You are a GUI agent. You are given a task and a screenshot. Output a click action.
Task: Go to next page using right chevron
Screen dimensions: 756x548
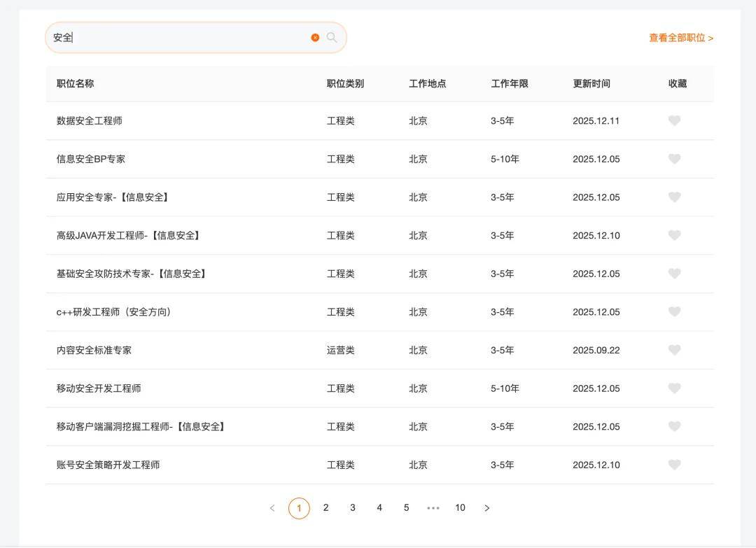point(487,508)
